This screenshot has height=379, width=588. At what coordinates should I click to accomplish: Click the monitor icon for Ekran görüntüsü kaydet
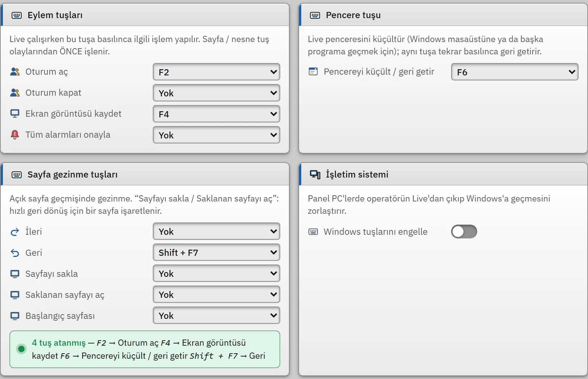click(x=15, y=114)
